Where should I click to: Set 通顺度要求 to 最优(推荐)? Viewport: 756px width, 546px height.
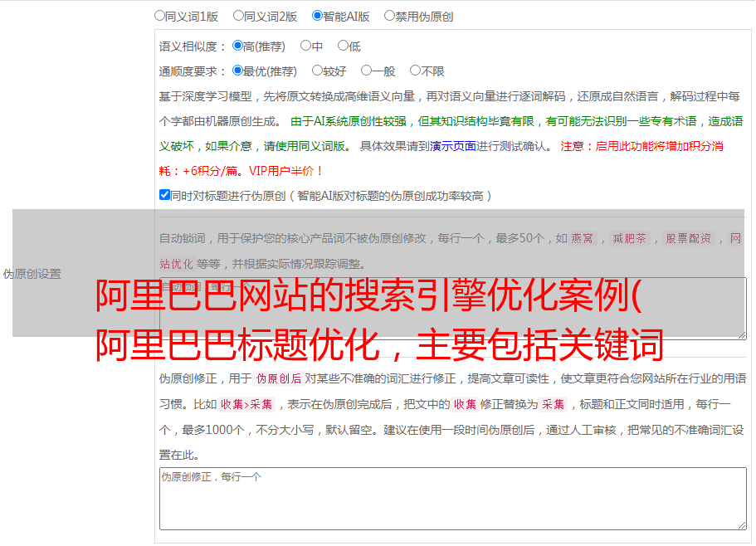pos(237,71)
